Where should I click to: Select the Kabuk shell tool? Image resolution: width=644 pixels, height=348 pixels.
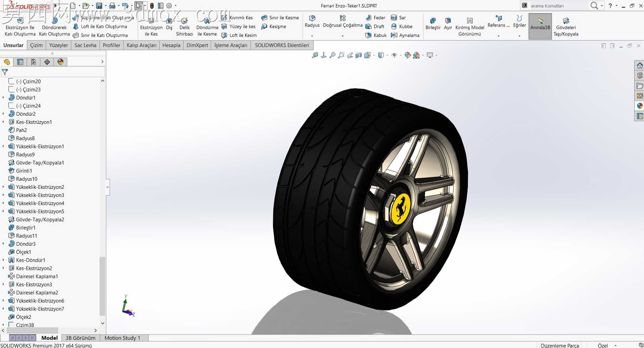(x=376, y=35)
